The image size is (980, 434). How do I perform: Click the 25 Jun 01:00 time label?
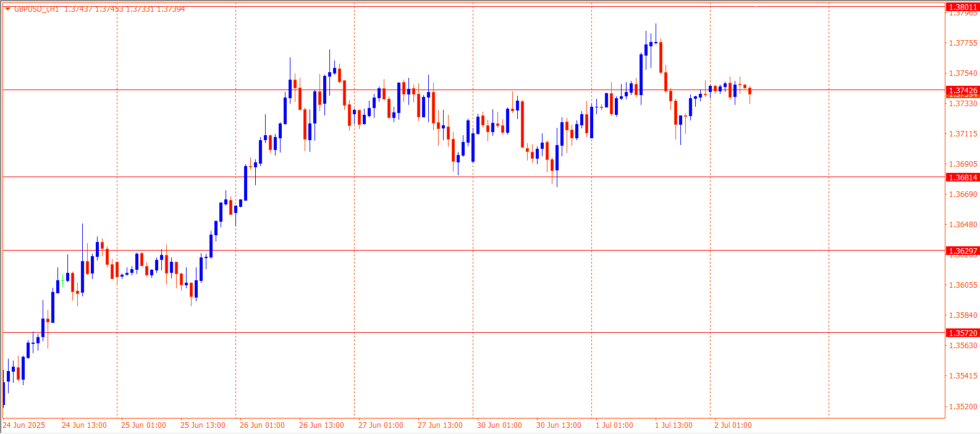pos(143,425)
